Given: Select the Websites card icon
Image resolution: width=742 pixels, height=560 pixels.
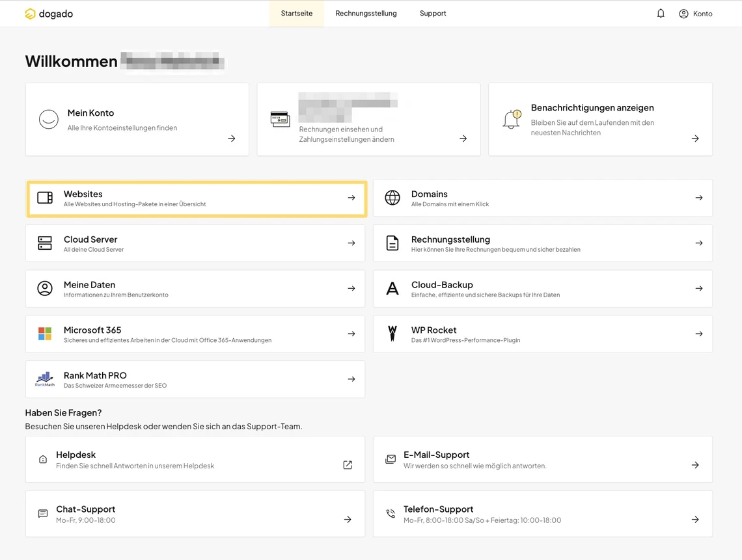Looking at the screenshot, I should (45, 197).
